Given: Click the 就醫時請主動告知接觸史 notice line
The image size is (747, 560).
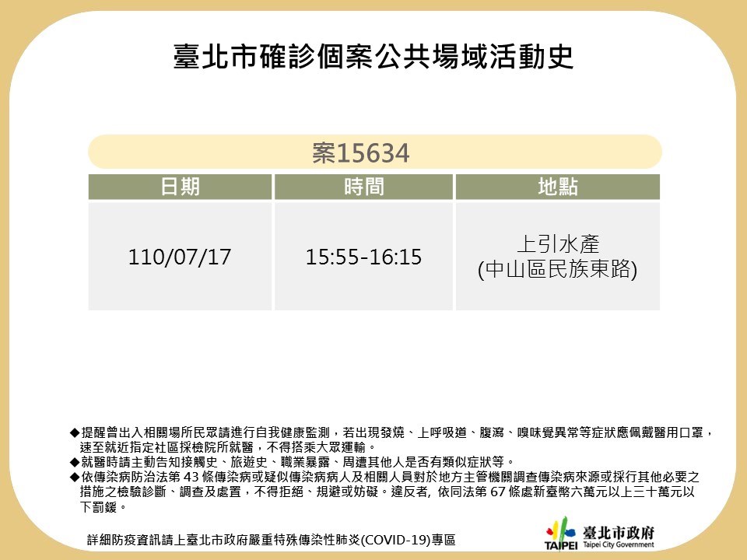Looking at the screenshot, I should 296,462.
